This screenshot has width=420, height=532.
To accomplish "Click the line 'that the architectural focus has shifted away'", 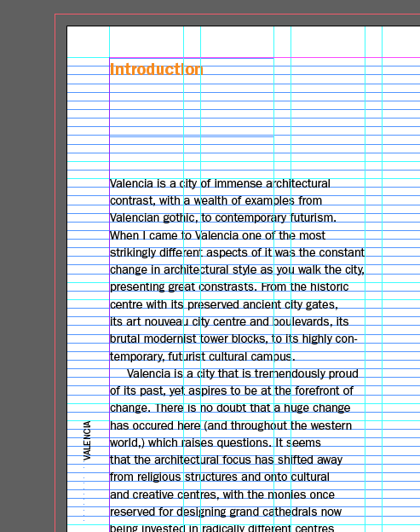I will pos(226,460).
